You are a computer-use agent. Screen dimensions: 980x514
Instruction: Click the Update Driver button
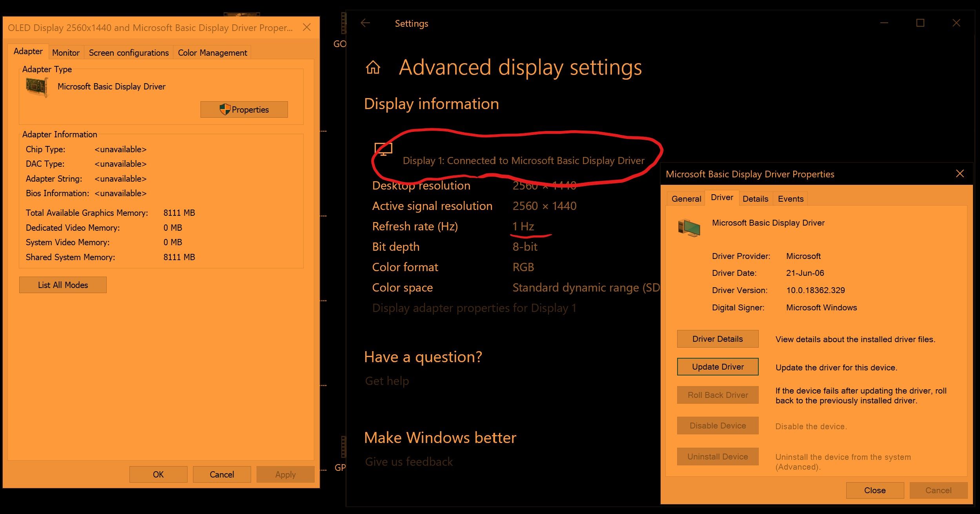point(718,367)
